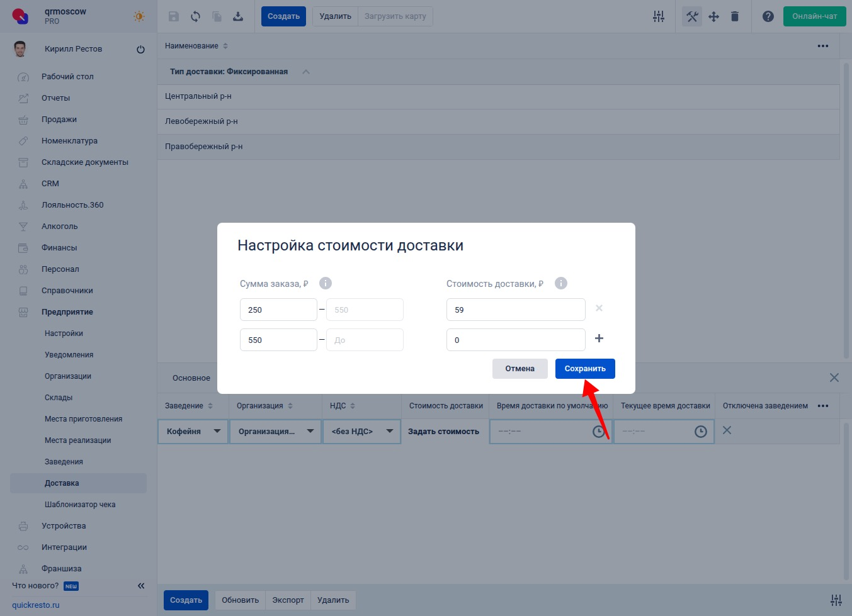Click info icon next to order amount label
This screenshot has height=616, width=852.
tap(326, 283)
